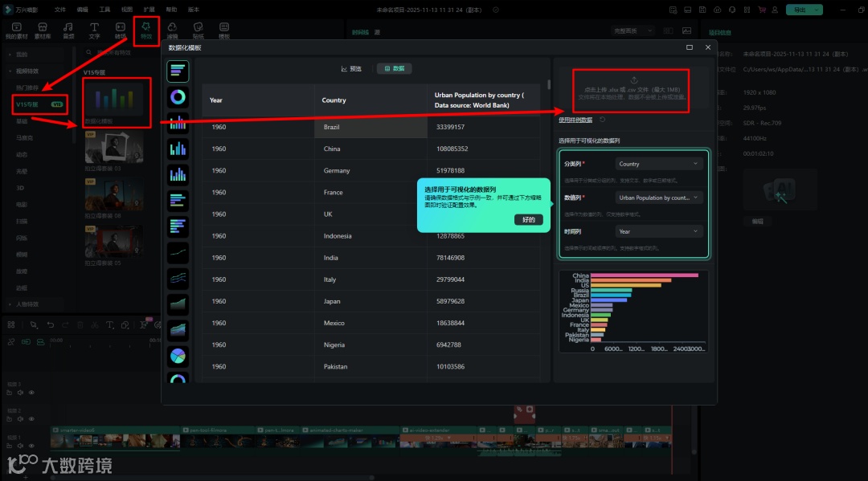Toggle visibility eye of 视频 3 track
Screen dimensions: 868x481
coord(31,393)
